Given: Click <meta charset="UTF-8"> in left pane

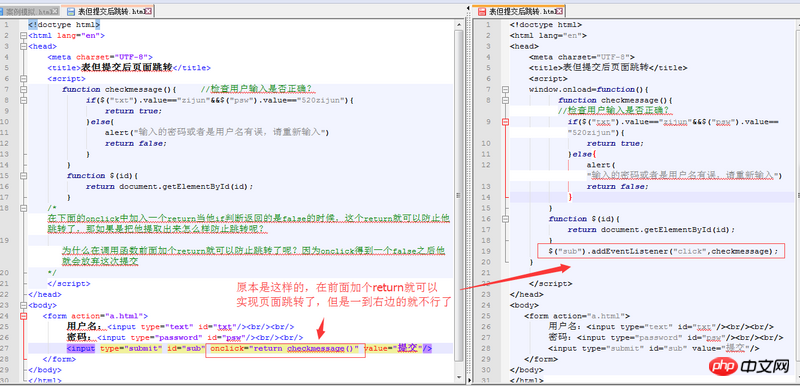Looking at the screenshot, I should (x=100, y=57).
